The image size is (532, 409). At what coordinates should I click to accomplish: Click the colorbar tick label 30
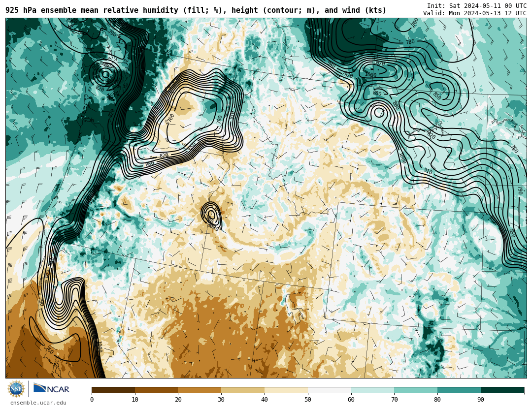click(221, 400)
